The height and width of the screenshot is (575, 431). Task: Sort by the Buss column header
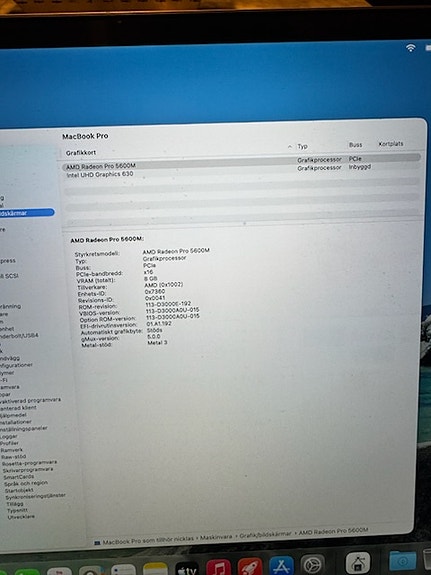tap(355, 145)
